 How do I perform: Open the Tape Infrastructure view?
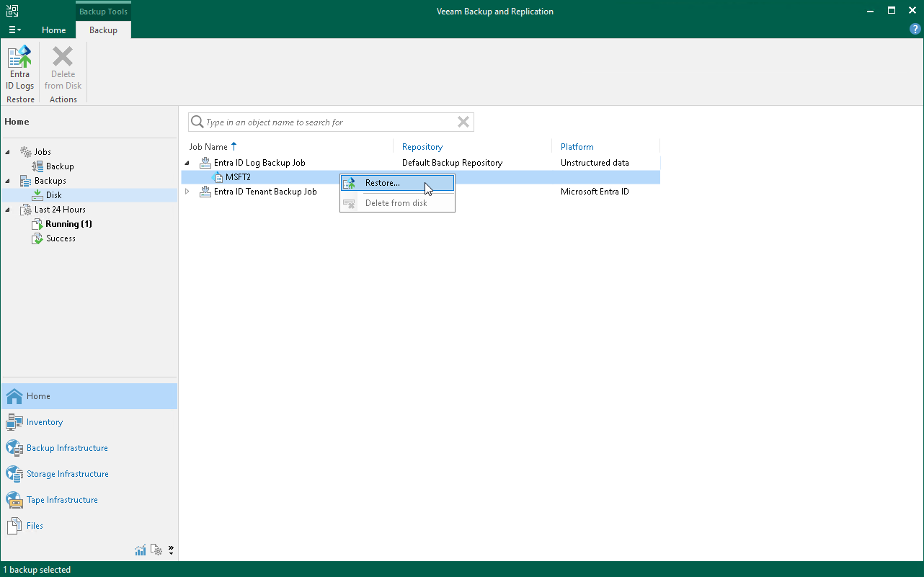pyautogui.click(x=89, y=500)
